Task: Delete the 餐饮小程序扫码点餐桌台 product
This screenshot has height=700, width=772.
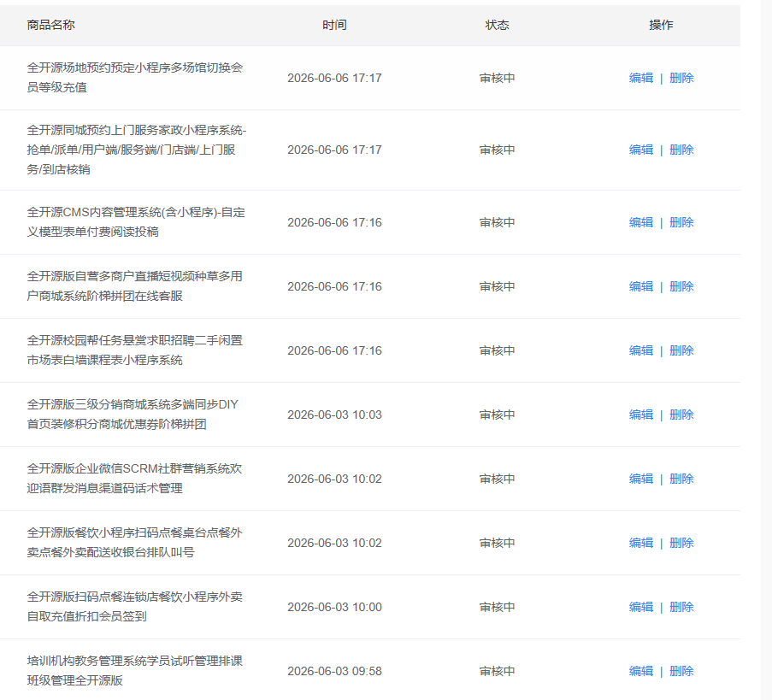Action: [x=681, y=543]
